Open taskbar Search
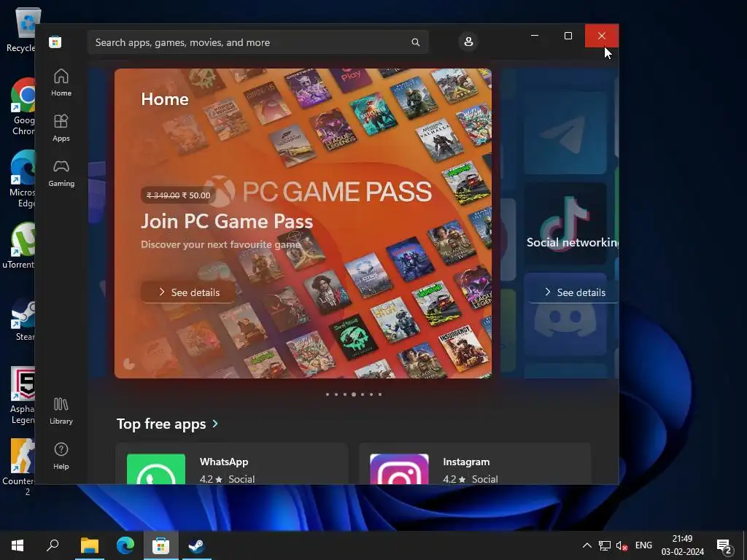 [53, 545]
